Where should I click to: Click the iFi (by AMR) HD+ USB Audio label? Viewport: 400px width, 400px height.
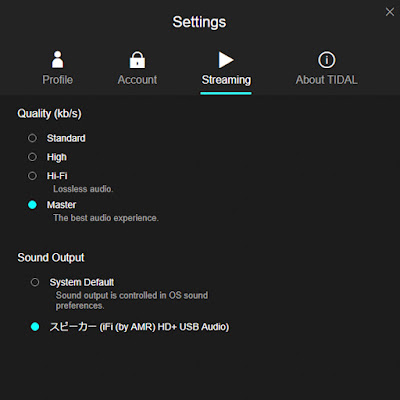pos(139,327)
